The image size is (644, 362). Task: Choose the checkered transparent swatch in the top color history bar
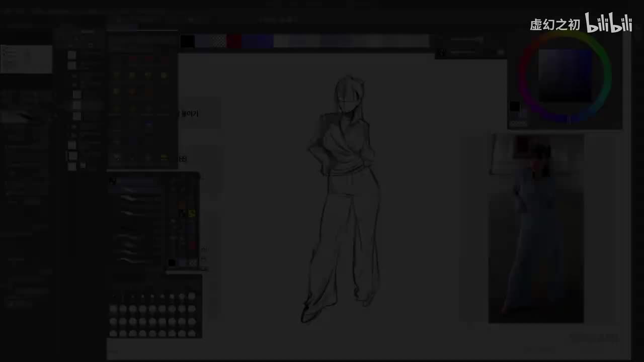[x=218, y=41]
